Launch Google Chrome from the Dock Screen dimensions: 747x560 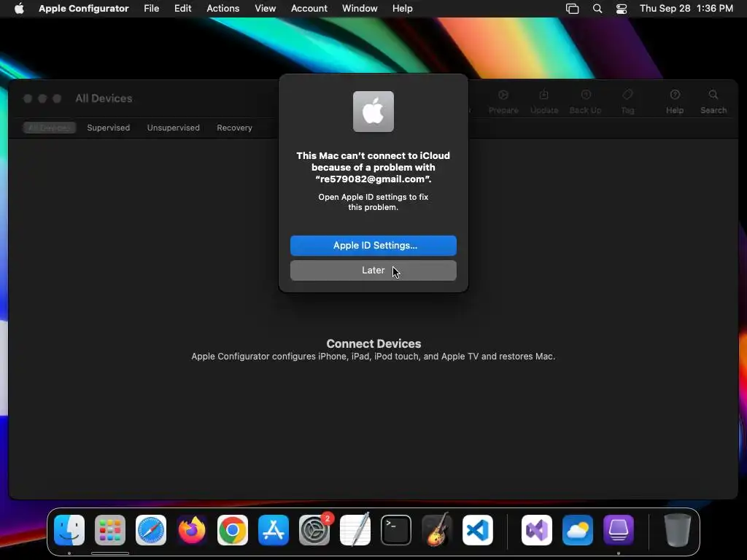pyautogui.click(x=233, y=530)
